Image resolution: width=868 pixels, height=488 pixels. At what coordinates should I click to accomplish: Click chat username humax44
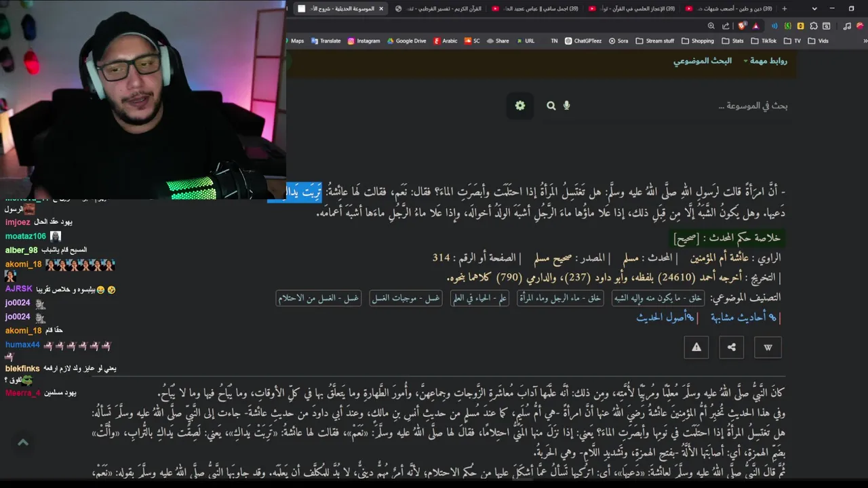click(x=22, y=344)
